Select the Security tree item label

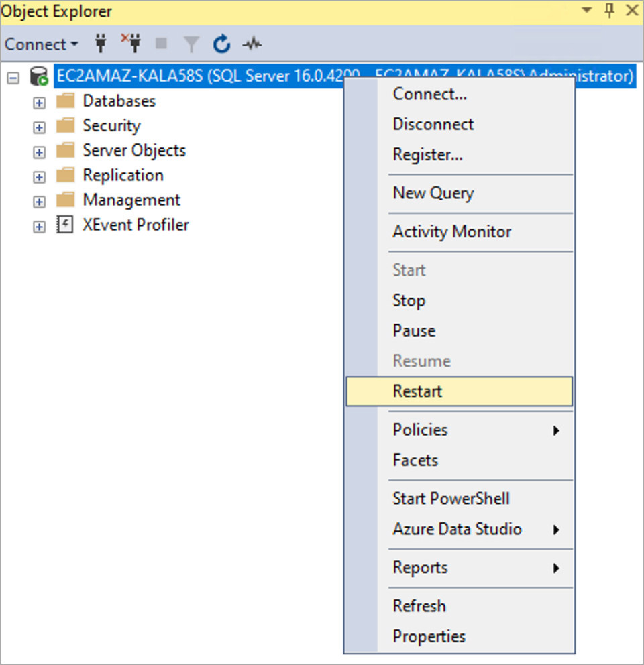point(111,126)
